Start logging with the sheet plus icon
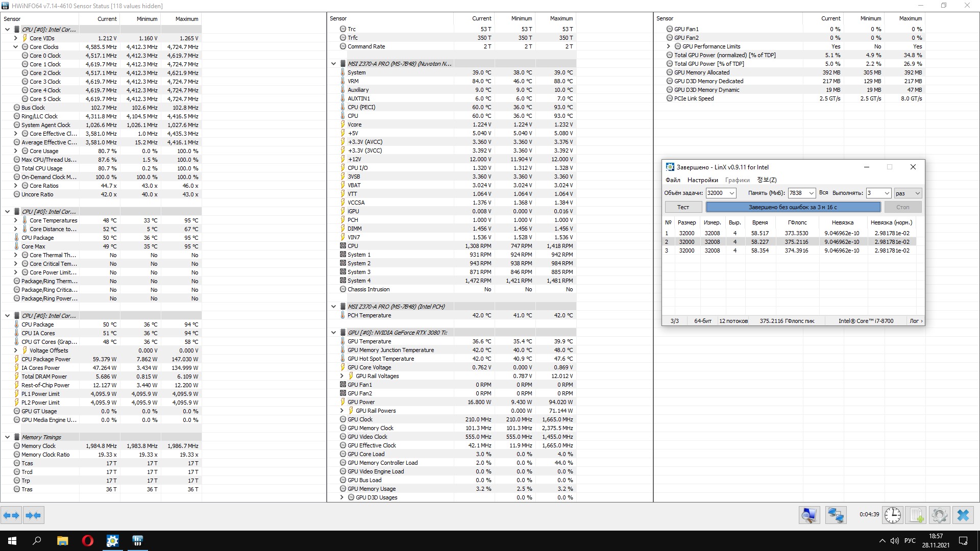The height and width of the screenshot is (551, 980). (916, 515)
